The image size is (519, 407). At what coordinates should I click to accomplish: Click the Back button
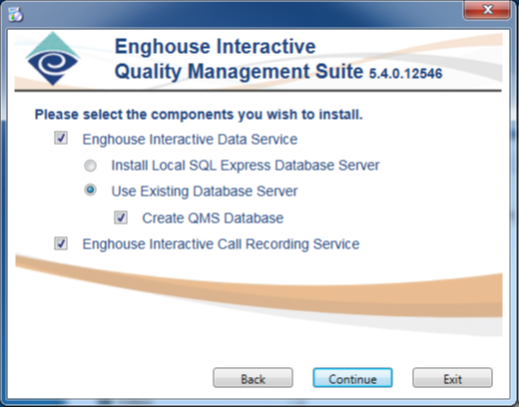pyautogui.click(x=253, y=378)
